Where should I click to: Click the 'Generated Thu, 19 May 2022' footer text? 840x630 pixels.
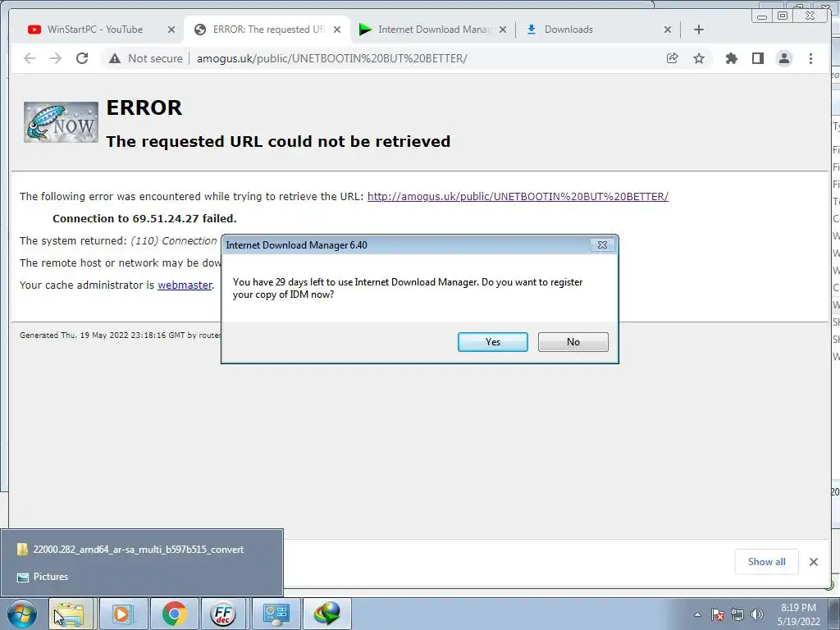(x=120, y=336)
